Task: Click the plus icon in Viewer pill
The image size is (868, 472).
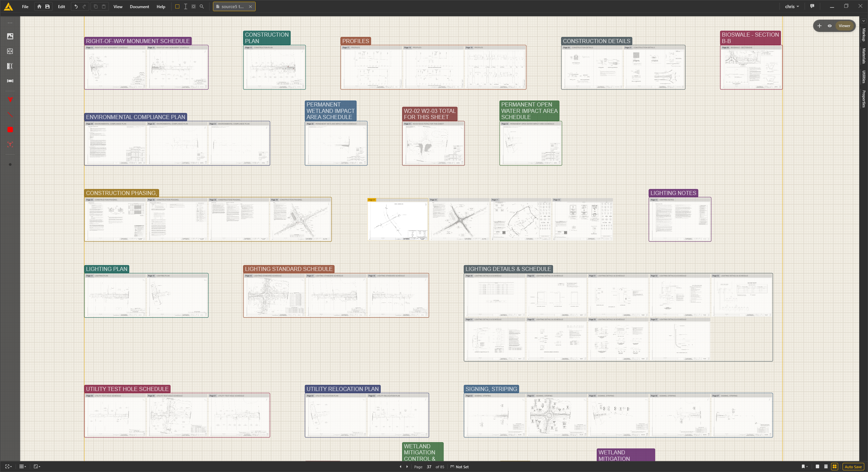Action: pyautogui.click(x=820, y=26)
